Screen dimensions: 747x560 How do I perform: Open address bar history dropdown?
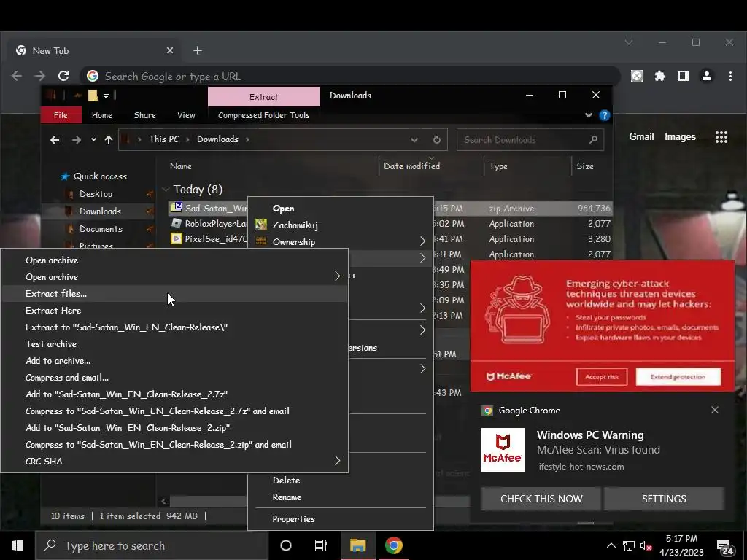[414, 139]
